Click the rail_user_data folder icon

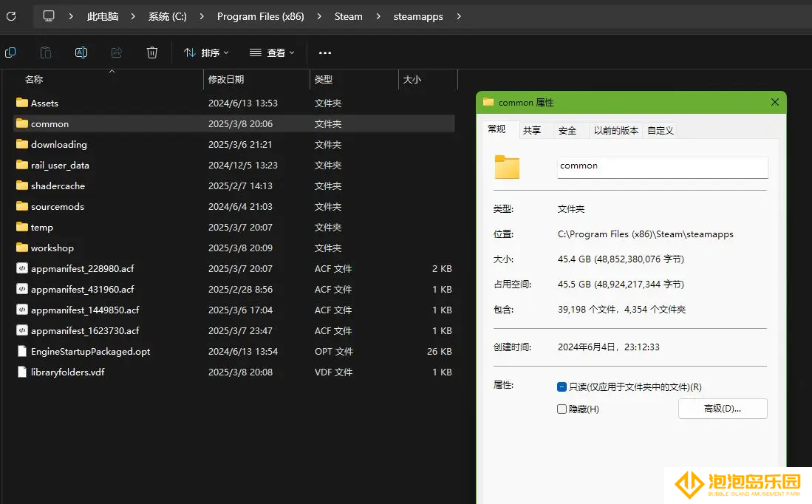(x=21, y=165)
